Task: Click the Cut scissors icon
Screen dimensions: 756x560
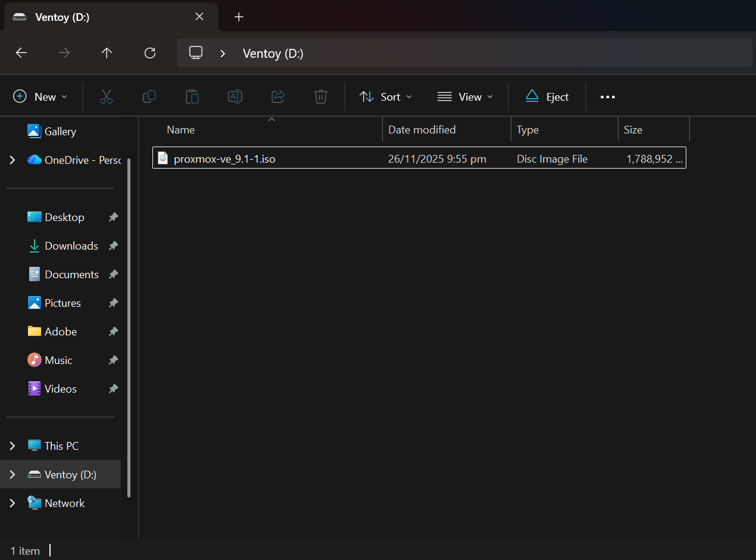Action: (107, 97)
